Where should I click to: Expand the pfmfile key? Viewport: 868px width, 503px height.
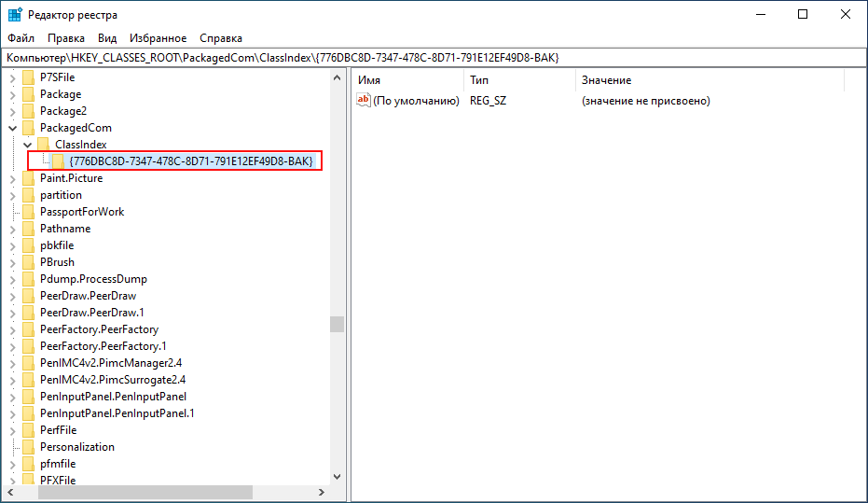tap(13, 464)
